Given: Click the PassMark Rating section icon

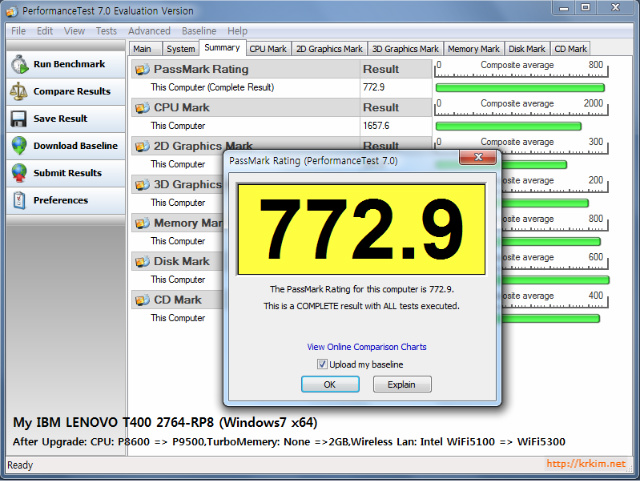Looking at the screenshot, I should 142,69.
